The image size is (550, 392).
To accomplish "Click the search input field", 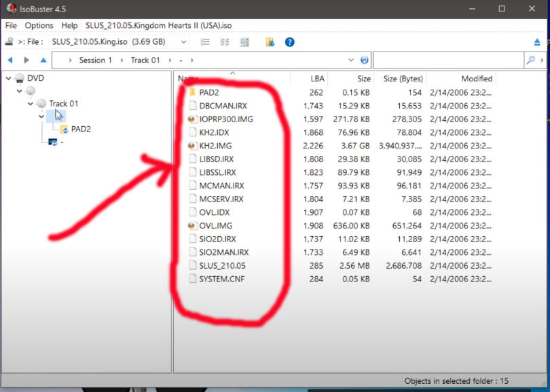I will point(448,60).
